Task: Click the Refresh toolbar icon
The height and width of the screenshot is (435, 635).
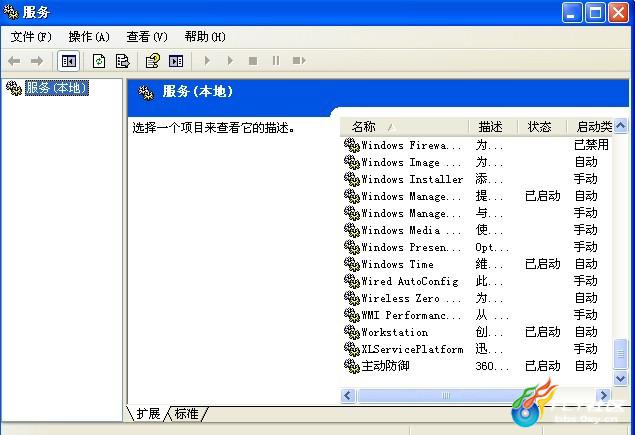Action: pyautogui.click(x=99, y=61)
